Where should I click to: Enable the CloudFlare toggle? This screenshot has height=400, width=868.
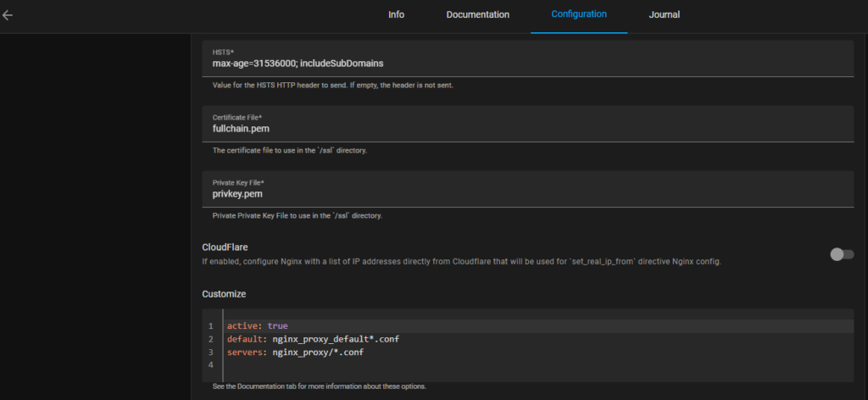[x=842, y=254]
